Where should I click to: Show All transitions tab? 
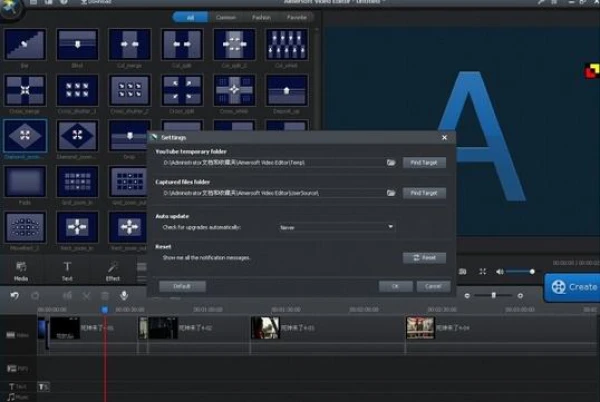(190, 17)
